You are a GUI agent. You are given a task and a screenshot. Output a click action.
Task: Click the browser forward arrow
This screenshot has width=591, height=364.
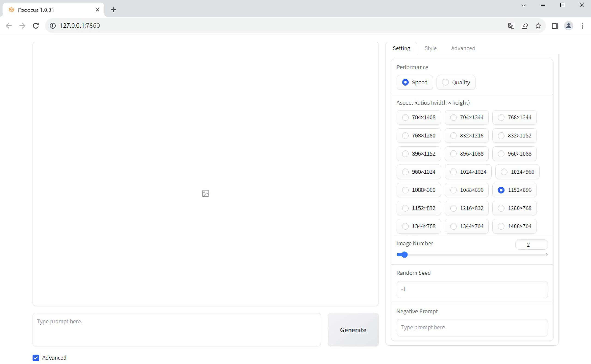point(22,26)
